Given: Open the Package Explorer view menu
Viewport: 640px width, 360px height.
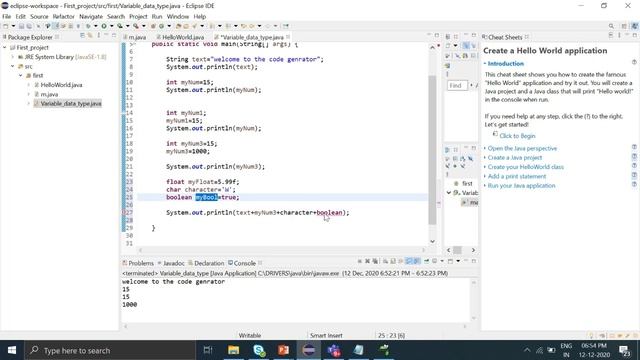Looking at the screenshot, I should click(98, 36).
